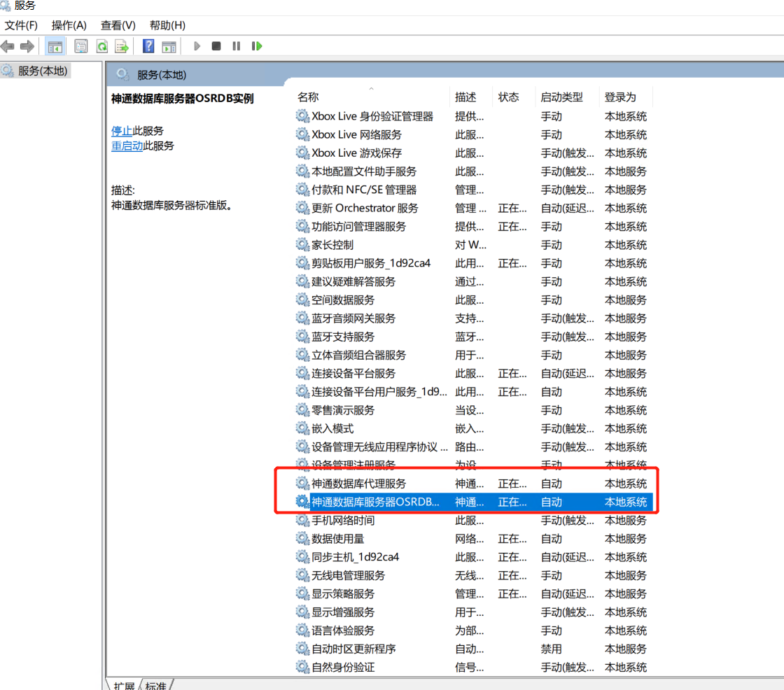
Task: Open the 查看(V) menu
Action: point(118,25)
